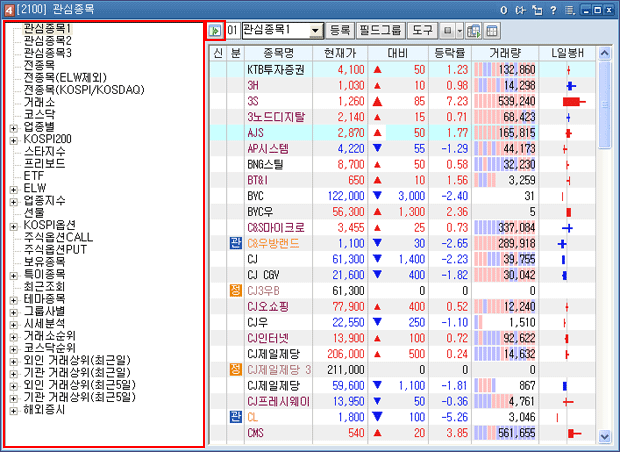
Task: Click the 등록 button
Action: (x=340, y=31)
